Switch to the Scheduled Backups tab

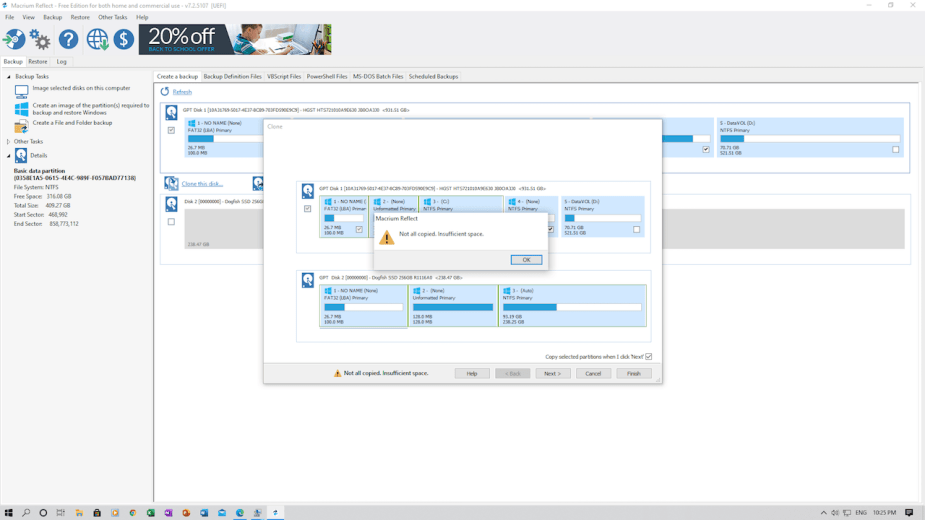tap(433, 77)
